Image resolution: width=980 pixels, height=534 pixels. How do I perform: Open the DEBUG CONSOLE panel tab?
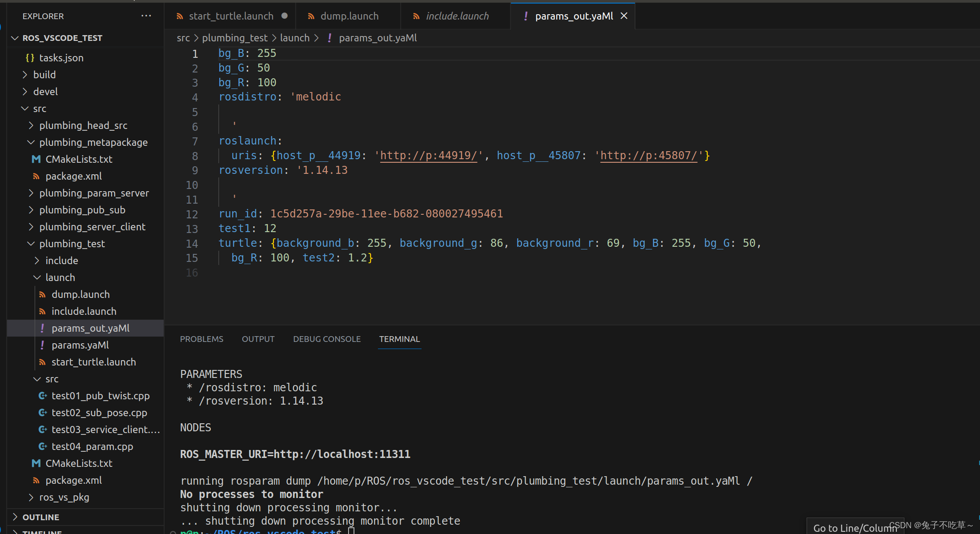pos(326,339)
